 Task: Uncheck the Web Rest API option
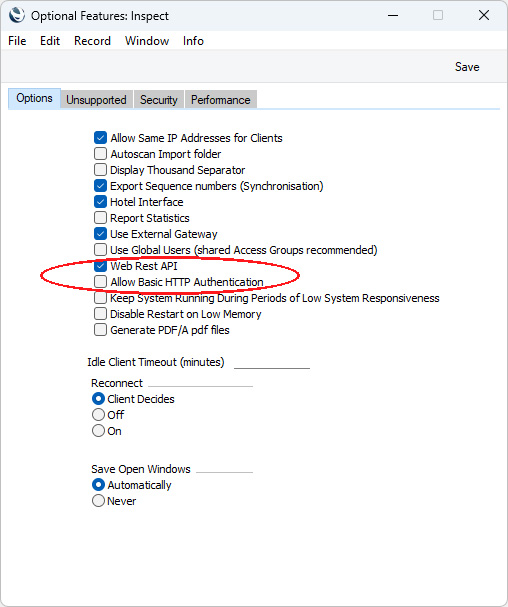coord(100,266)
